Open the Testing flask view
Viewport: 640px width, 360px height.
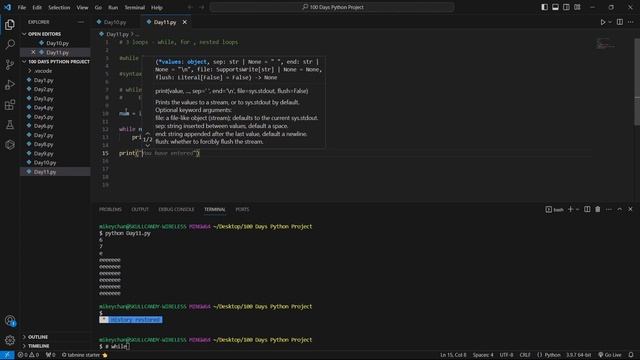(x=10, y=124)
